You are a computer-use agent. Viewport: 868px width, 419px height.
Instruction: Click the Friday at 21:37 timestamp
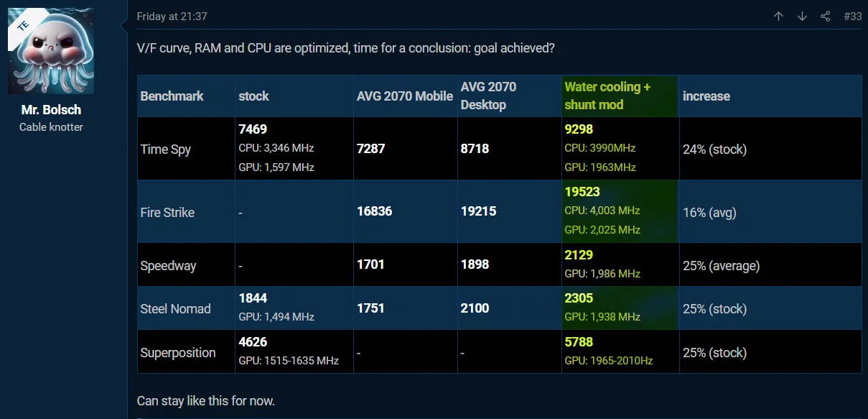tap(172, 16)
